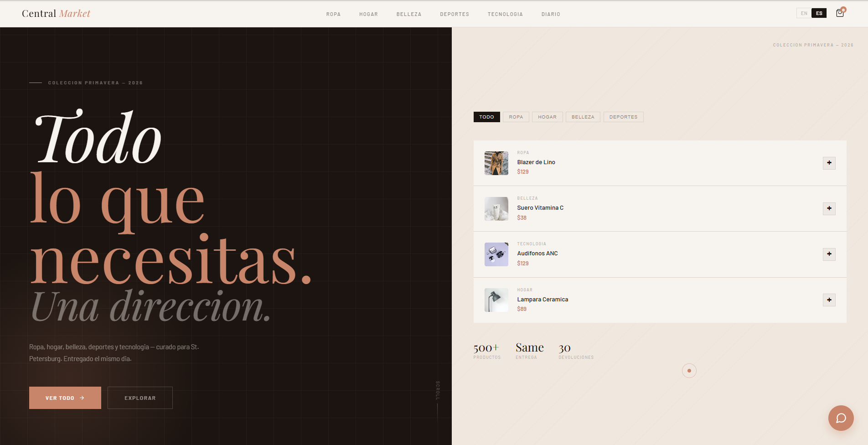The image size is (868, 445).
Task: Click the 500+ PRODUCTOS stat
Action: (x=487, y=351)
